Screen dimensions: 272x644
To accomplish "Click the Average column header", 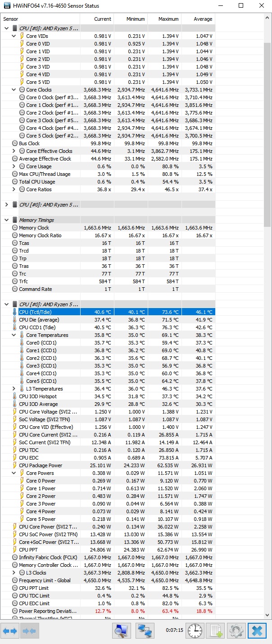I will 198,19.
